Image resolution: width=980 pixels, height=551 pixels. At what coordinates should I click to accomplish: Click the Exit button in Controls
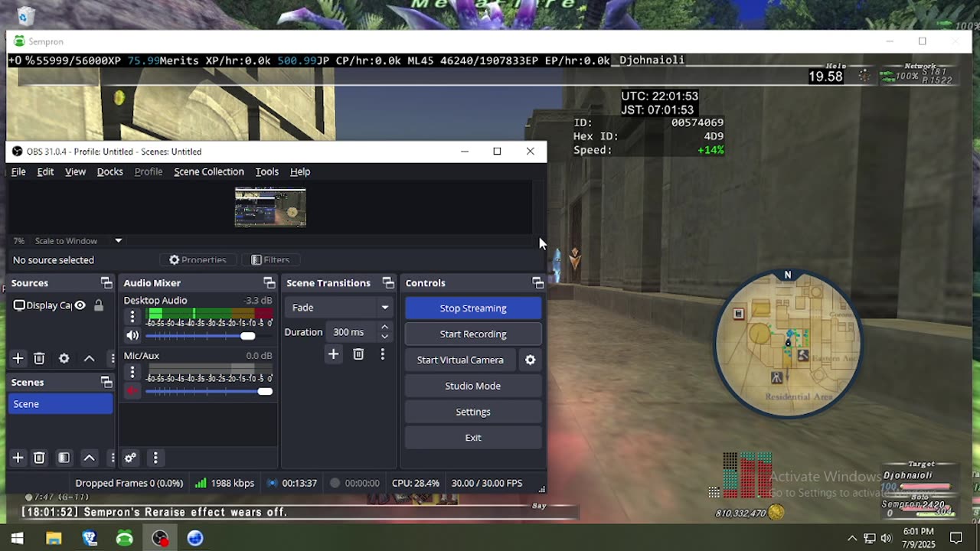[x=473, y=438]
